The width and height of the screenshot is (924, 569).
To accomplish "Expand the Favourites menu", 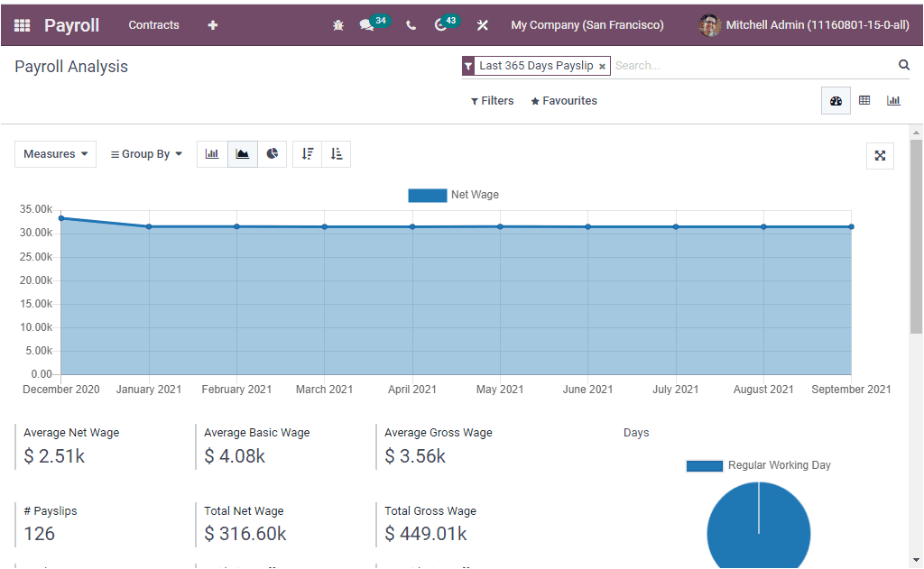I will coord(563,100).
